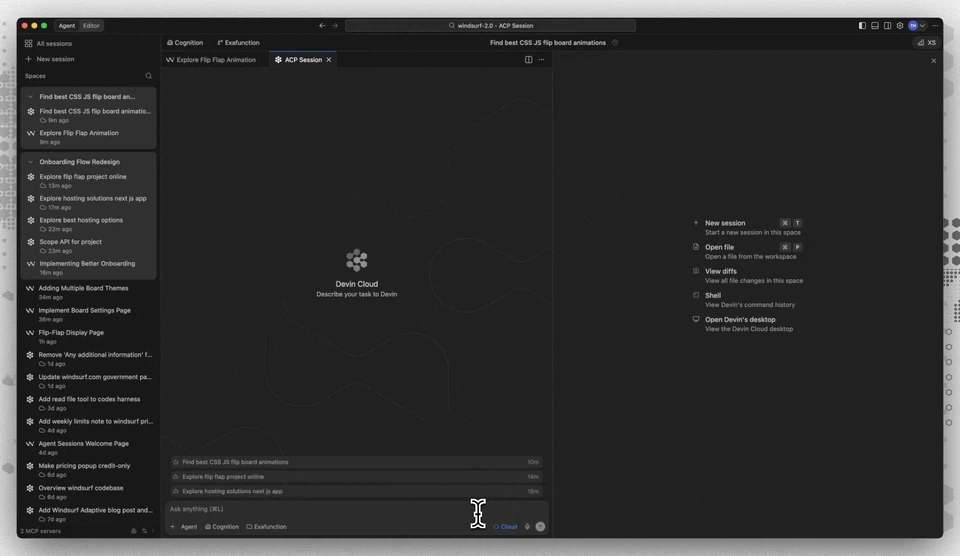Screen dimensions: 960x556
Task: Click plus icon to add context
Action: pos(173,527)
